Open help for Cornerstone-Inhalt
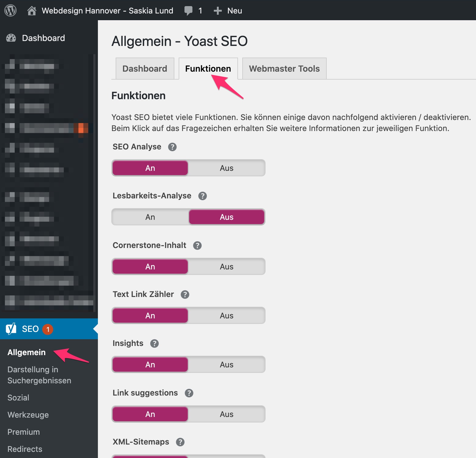The height and width of the screenshot is (458, 476). tap(197, 246)
